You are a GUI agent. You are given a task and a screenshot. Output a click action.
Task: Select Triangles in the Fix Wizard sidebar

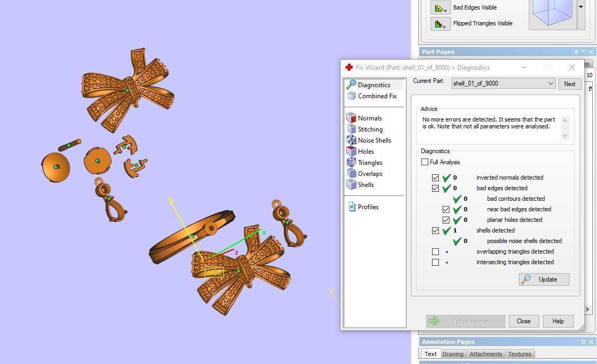click(x=370, y=162)
